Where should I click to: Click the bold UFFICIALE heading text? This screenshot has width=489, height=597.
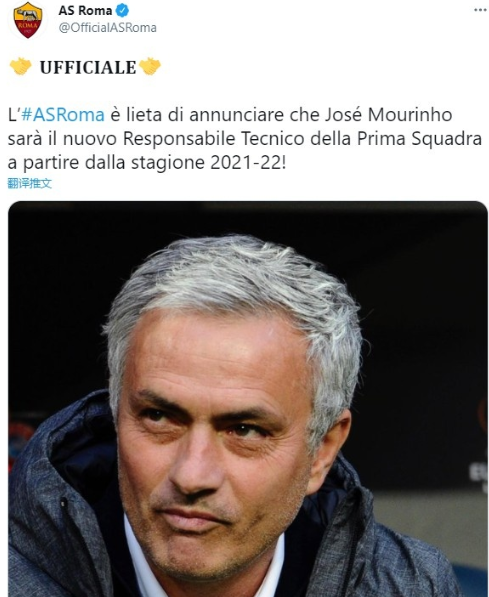(88, 67)
